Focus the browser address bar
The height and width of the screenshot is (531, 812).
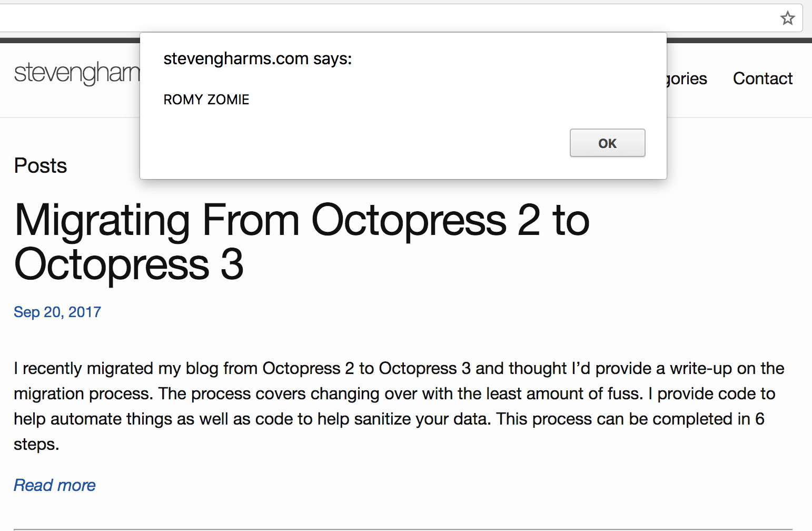(x=369, y=18)
